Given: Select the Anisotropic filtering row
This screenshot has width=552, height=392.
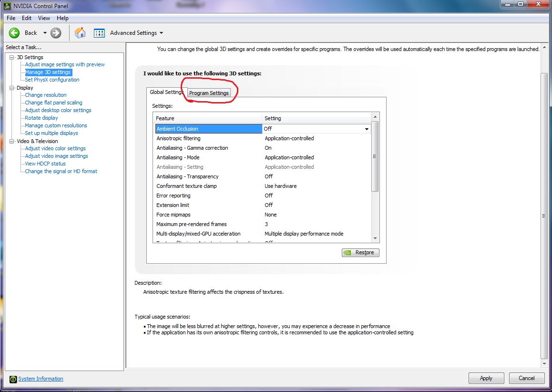Looking at the screenshot, I should point(263,138).
